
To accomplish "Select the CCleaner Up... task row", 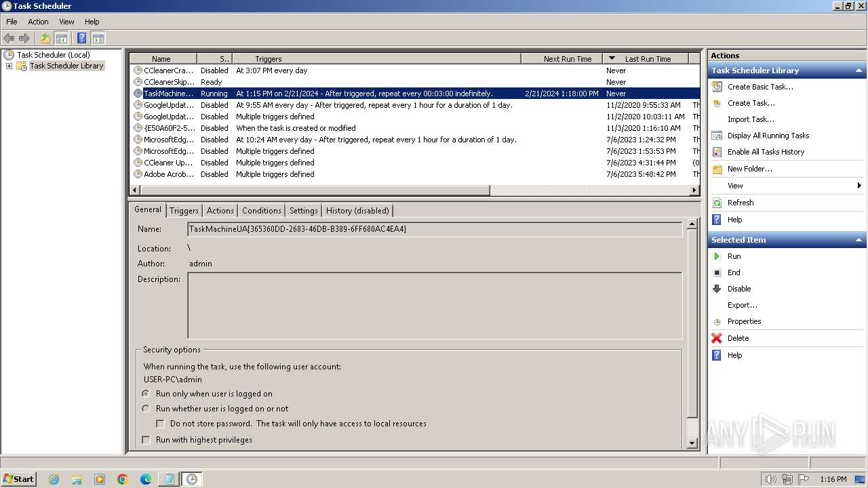I will 414,163.
